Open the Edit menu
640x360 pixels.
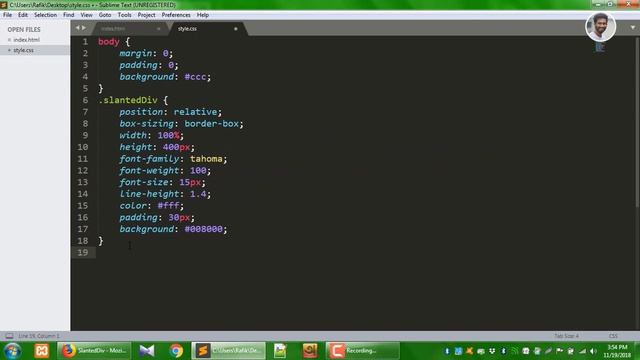pos(23,15)
